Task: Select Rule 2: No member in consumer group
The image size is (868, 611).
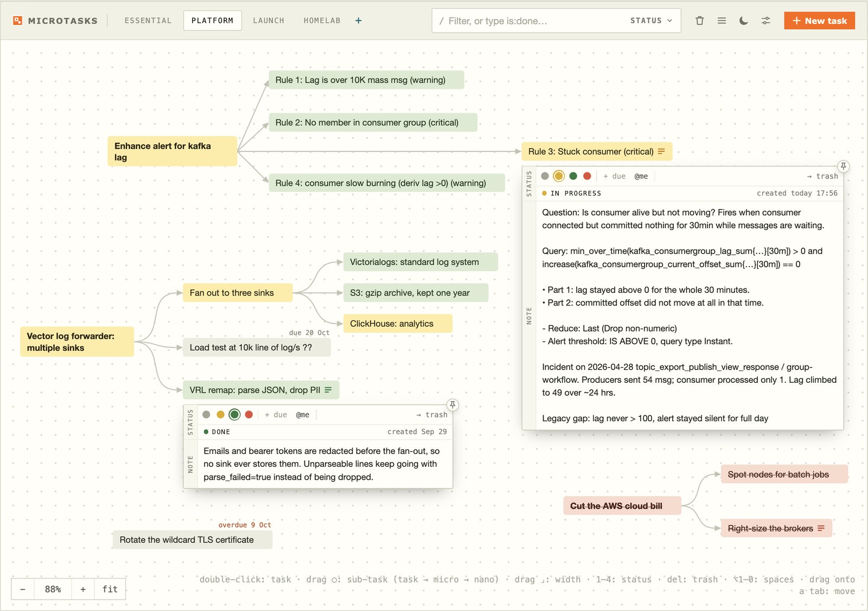Action: pyautogui.click(x=373, y=123)
